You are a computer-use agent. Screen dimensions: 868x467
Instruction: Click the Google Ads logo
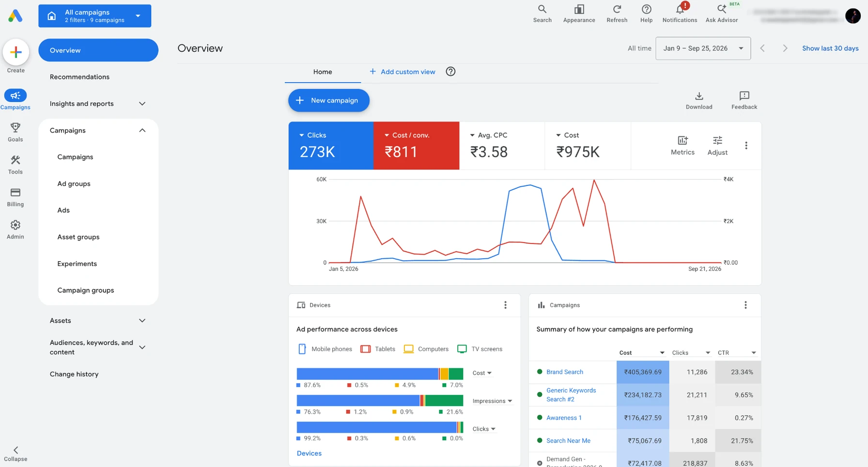click(15, 15)
